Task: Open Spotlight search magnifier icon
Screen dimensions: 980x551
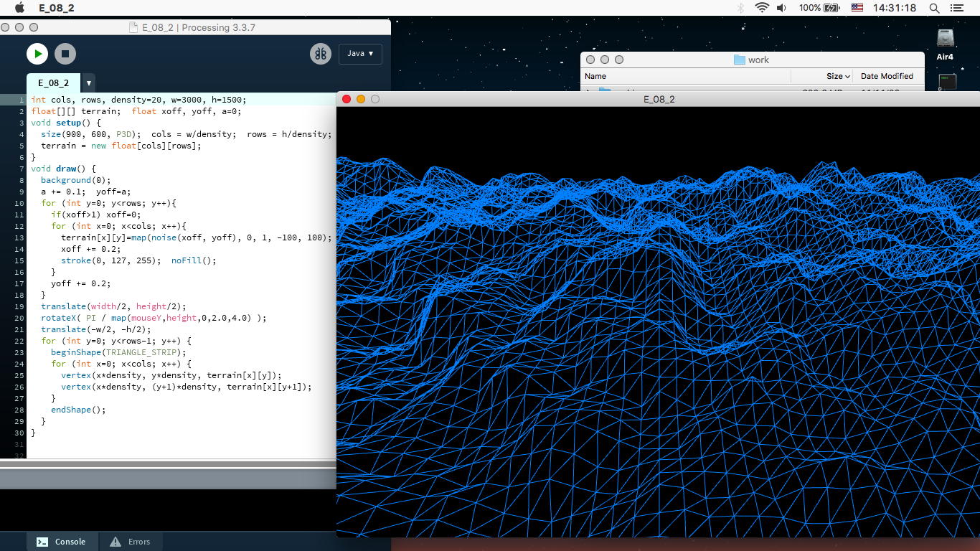Action: pyautogui.click(x=934, y=8)
